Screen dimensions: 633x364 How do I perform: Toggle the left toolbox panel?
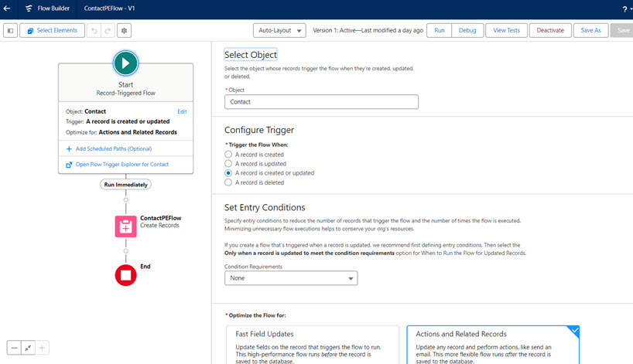pos(11,30)
